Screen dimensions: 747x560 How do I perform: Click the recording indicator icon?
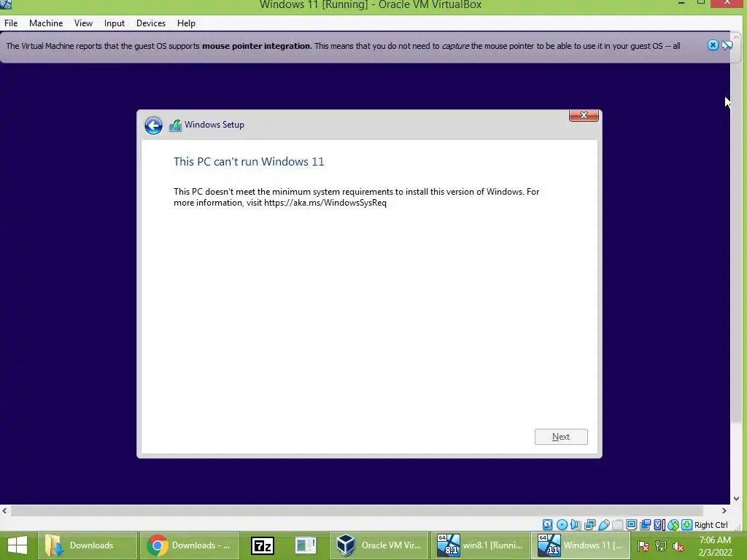tap(645, 525)
